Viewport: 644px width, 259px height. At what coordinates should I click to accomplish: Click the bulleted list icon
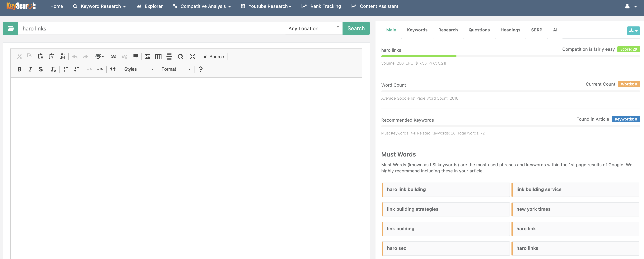pyautogui.click(x=76, y=69)
